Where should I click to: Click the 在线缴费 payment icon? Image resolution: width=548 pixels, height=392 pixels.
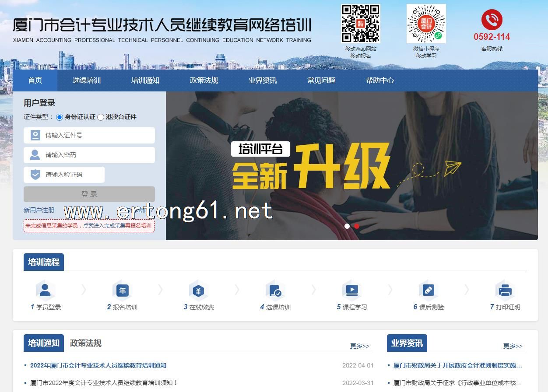point(198,290)
